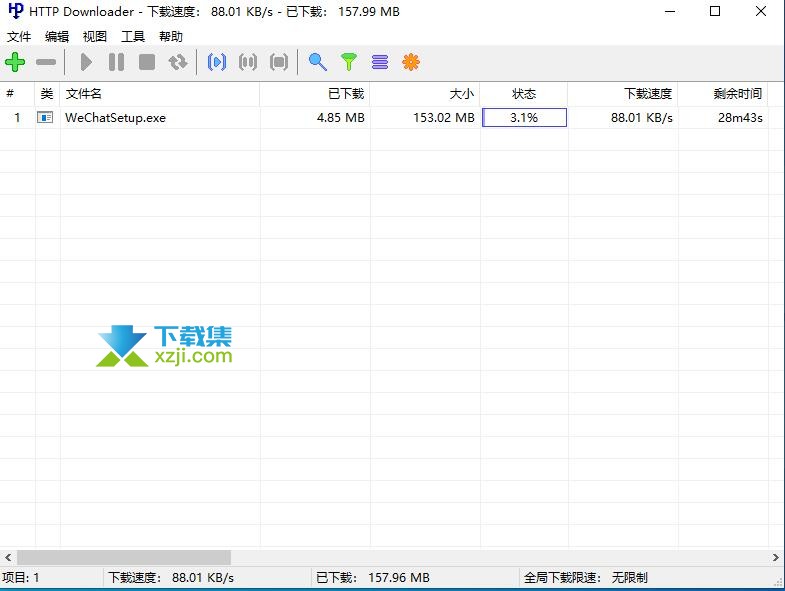Screen dimensions: 785x591
Task: Click the WeChatSetup.exe file type icon
Action: click(45, 118)
